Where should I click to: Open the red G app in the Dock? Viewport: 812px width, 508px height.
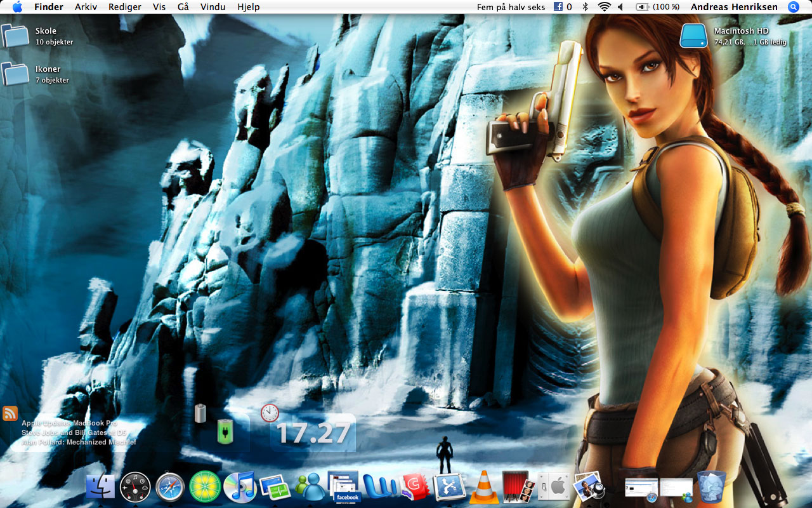tap(415, 487)
